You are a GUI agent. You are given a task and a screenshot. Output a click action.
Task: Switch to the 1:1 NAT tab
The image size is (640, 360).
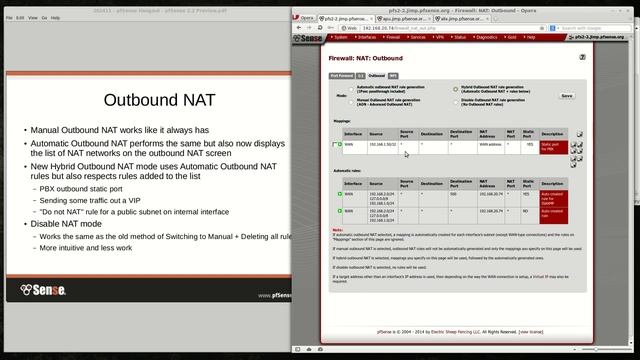click(x=360, y=76)
